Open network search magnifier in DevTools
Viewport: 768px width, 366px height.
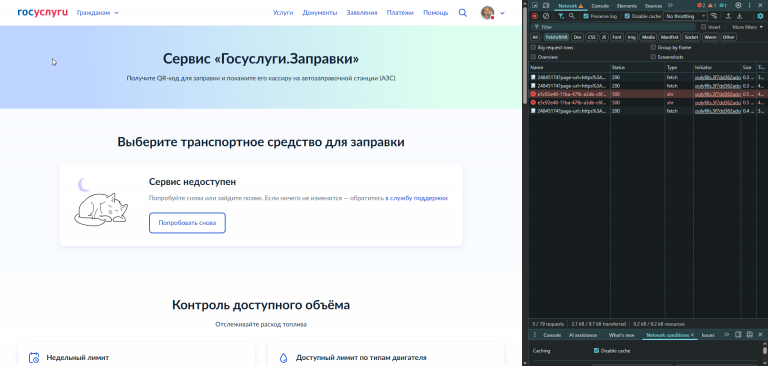point(572,16)
